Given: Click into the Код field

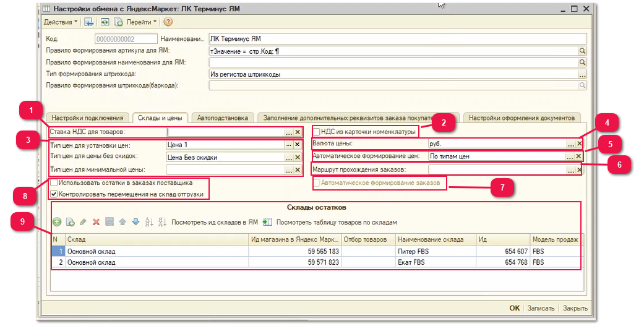Looking at the screenshot, I should pos(126,39).
